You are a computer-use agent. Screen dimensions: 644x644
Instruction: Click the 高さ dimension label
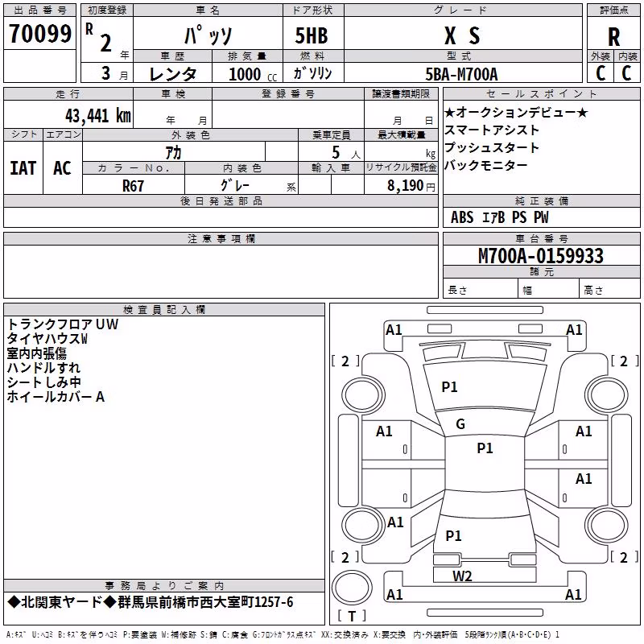click(x=593, y=290)
